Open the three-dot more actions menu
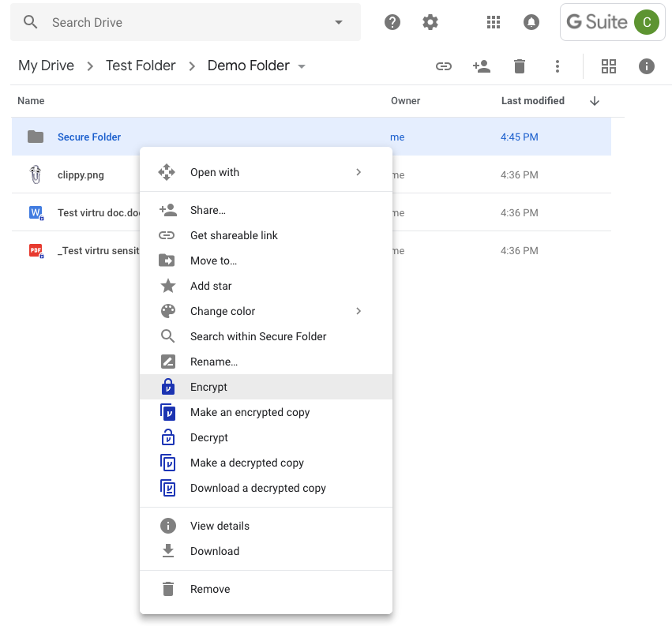The image size is (672, 626). (557, 66)
